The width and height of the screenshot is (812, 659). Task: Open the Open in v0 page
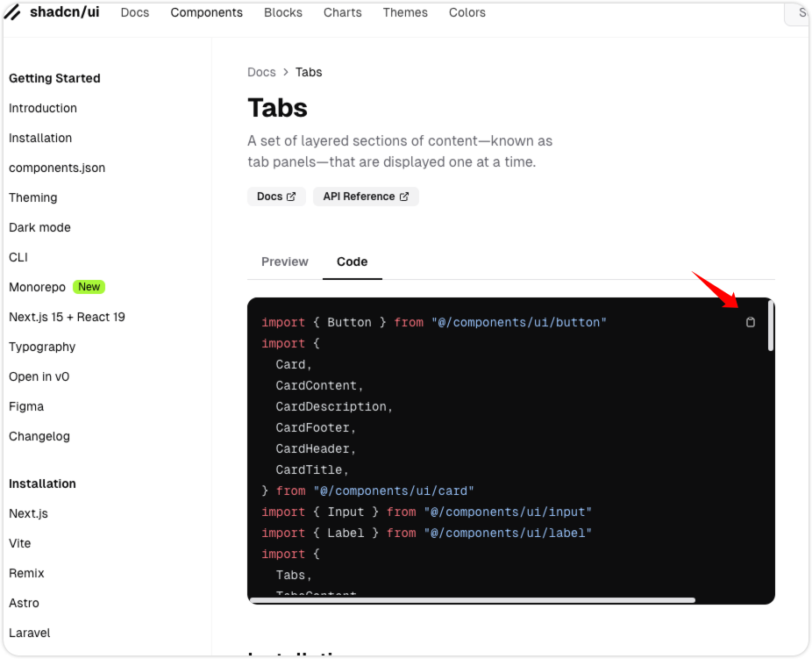[39, 376]
